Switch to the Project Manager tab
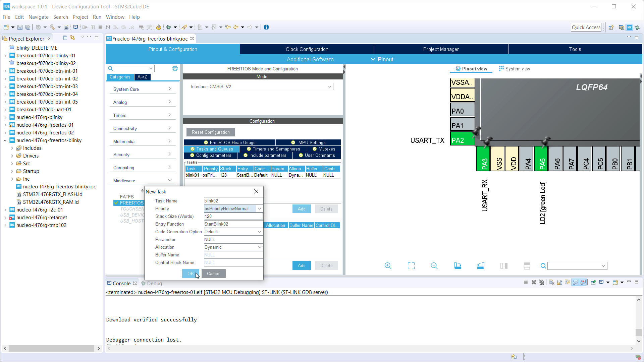 pyautogui.click(x=441, y=49)
